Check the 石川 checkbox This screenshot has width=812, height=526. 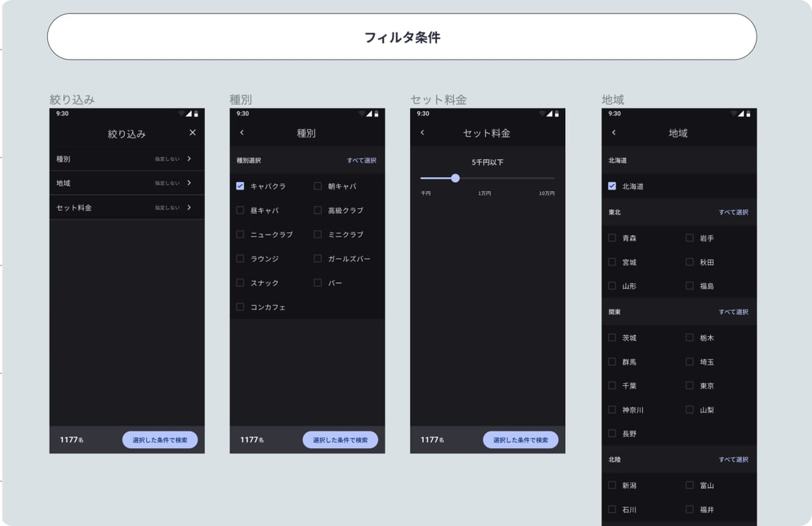coord(612,510)
